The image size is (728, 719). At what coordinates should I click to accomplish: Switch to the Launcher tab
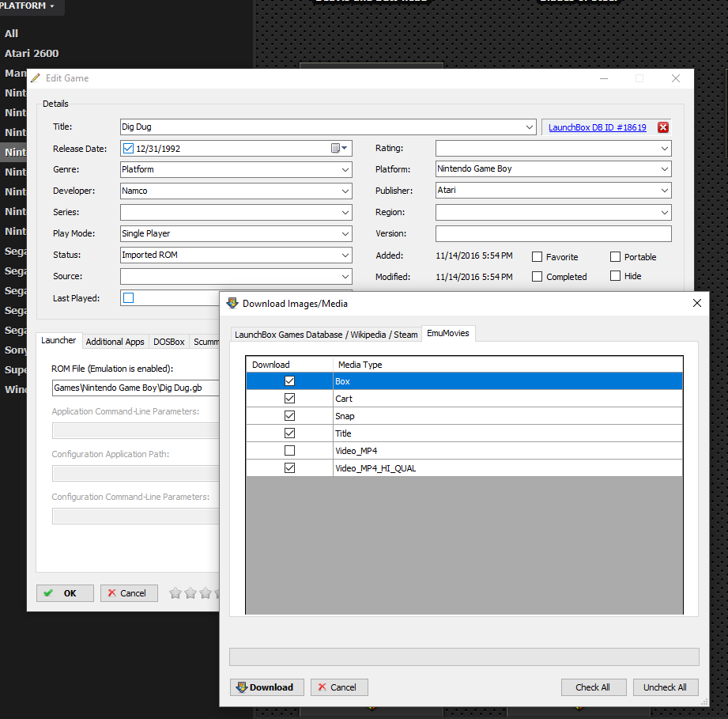(58, 340)
